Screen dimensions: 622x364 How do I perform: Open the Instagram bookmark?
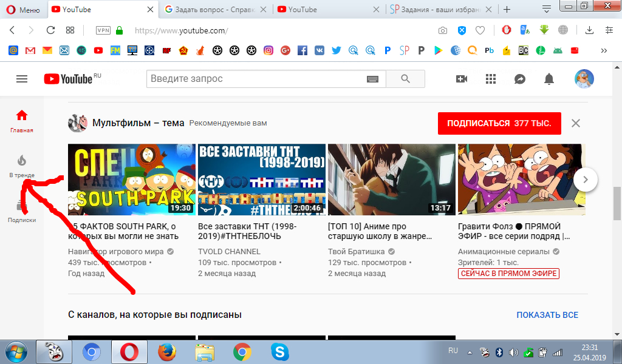coord(268,50)
